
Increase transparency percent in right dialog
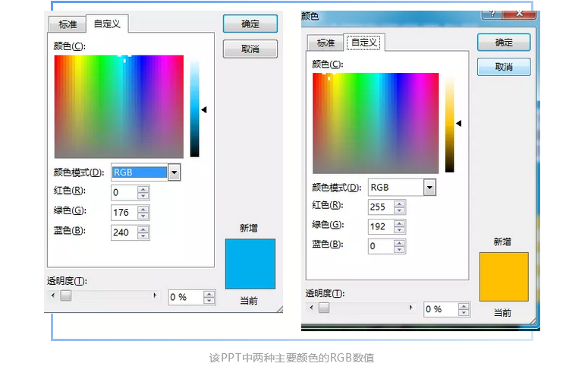click(464, 306)
